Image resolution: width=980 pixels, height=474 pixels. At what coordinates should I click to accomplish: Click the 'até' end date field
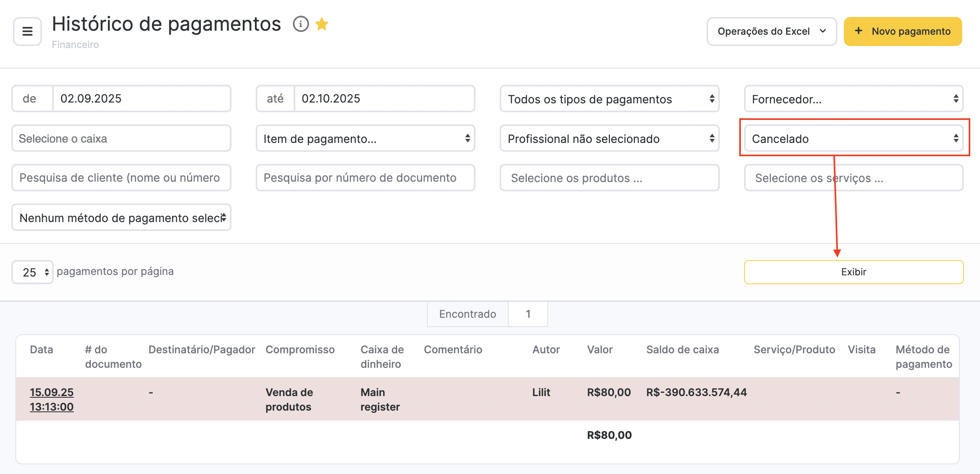(384, 99)
